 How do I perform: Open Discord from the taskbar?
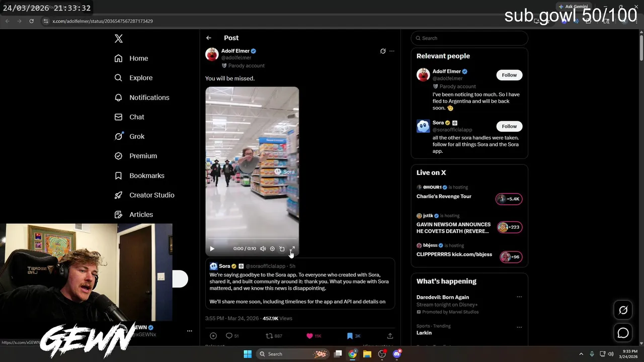[x=396, y=354]
